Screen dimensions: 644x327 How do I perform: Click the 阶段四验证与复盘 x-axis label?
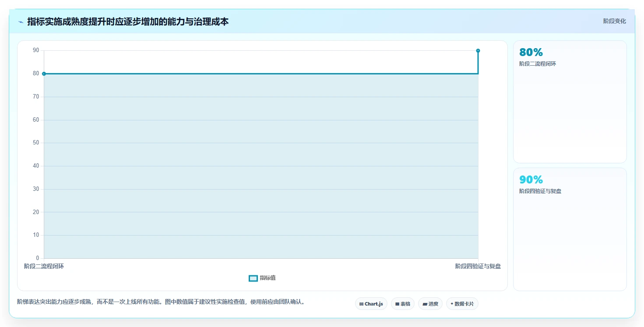[478, 266]
